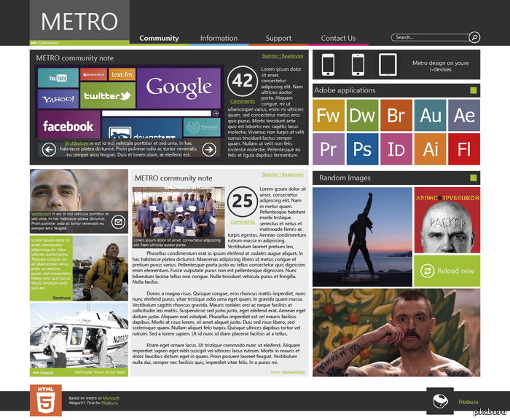Open the After Effects (Ae) tile
Screen dimensions: 510x420
click(x=464, y=115)
